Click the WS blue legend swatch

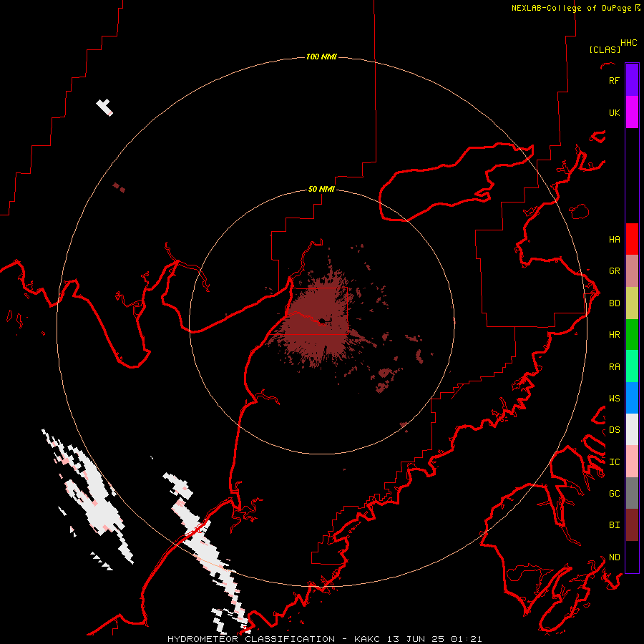[632, 398]
